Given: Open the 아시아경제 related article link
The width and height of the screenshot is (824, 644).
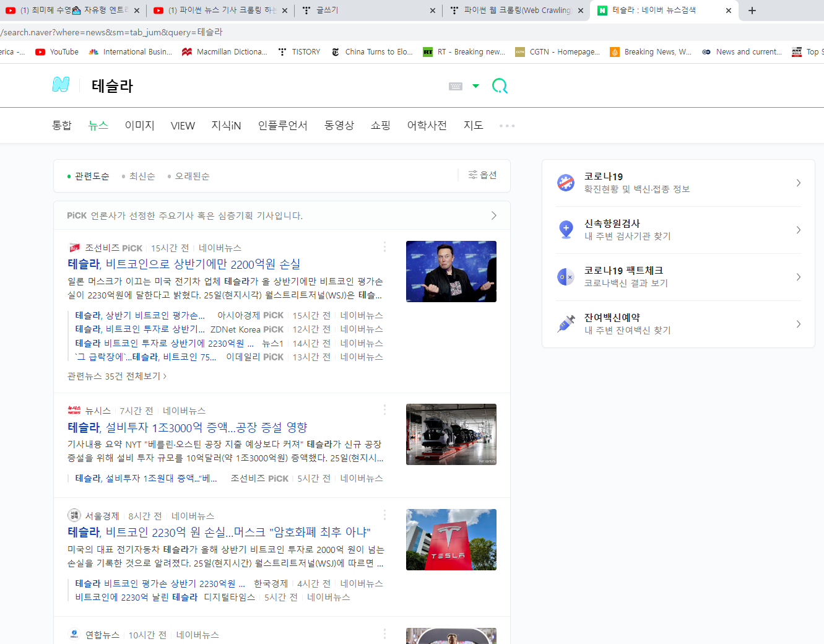Looking at the screenshot, I should click(x=140, y=316).
